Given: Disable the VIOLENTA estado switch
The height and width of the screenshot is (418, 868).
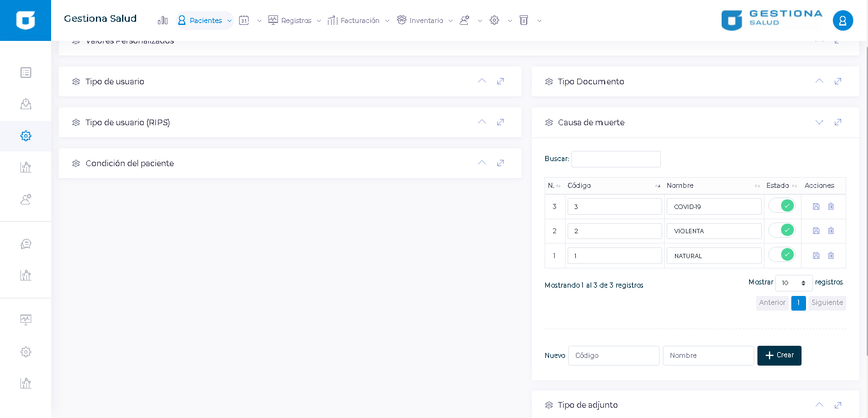Looking at the screenshot, I should (781, 230).
